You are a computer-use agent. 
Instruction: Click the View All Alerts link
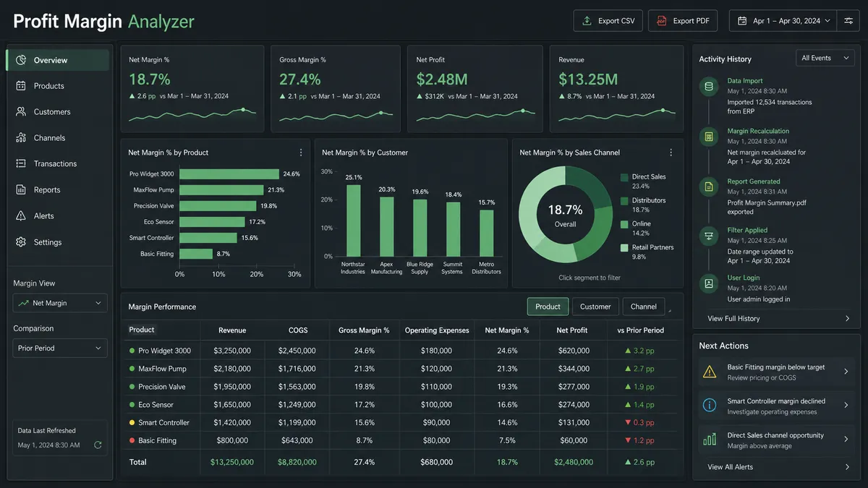pos(730,467)
